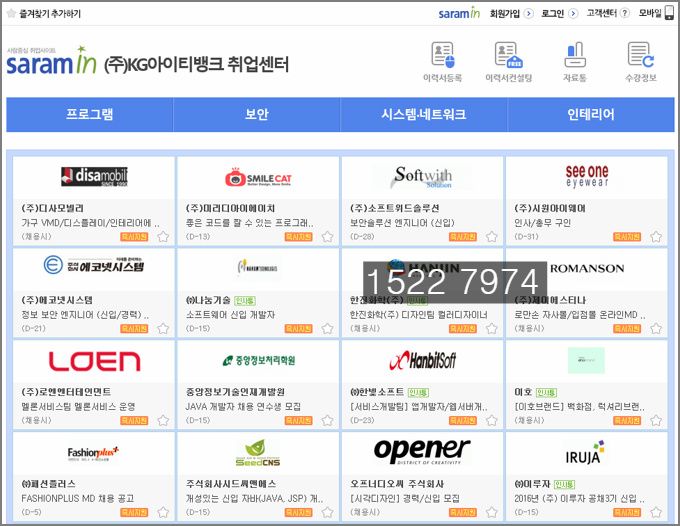Favorite the (주)에코넷시스템 posting star

click(x=163, y=329)
